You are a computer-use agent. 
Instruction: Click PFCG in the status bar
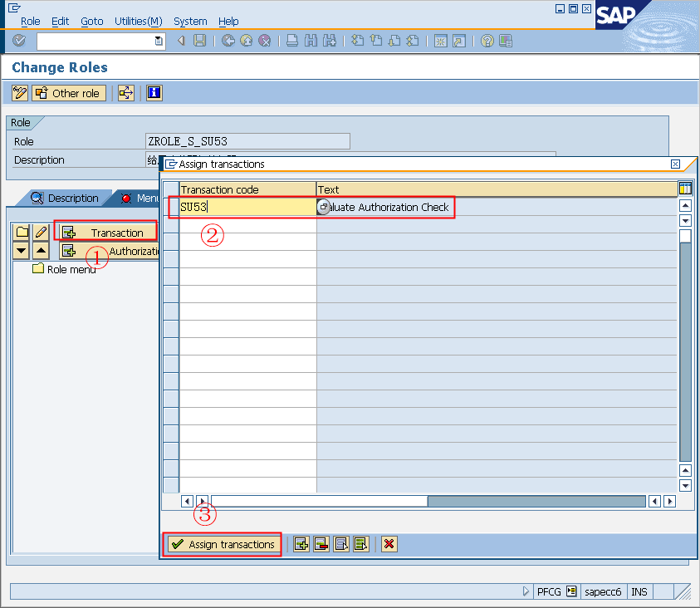(x=549, y=591)
